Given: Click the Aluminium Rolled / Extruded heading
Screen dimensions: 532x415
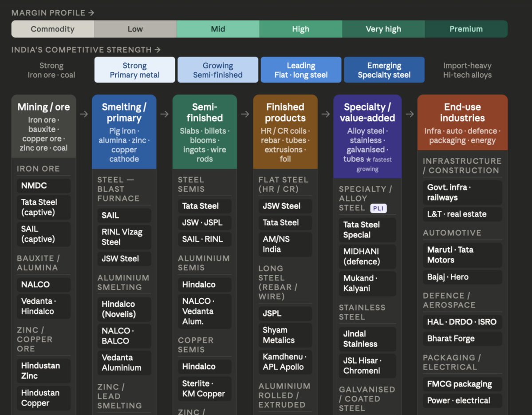Looking at the screenshot, I should [x=284, y=395].
